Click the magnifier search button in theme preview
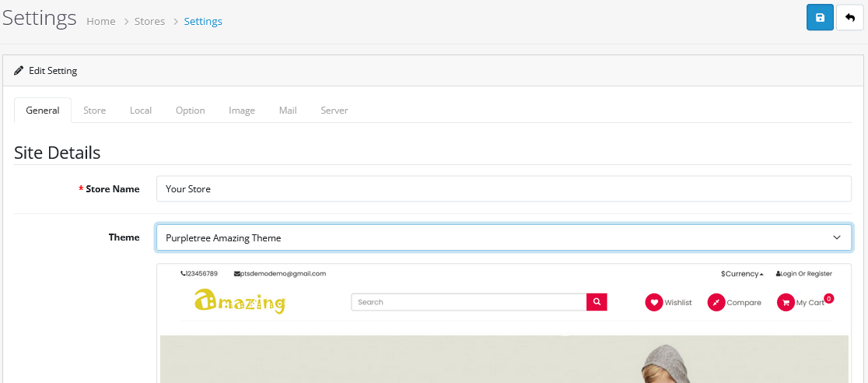Screen dimensions: 868x383 tap(597, 302)
